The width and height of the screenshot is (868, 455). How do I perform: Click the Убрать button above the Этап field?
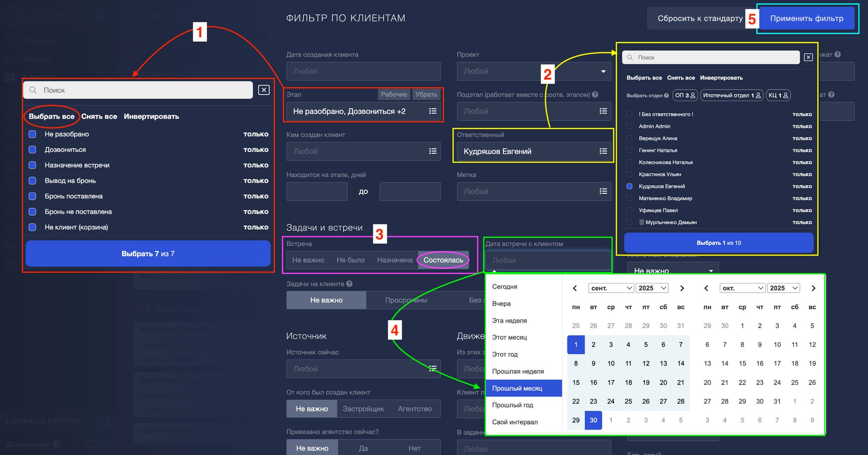426,94
